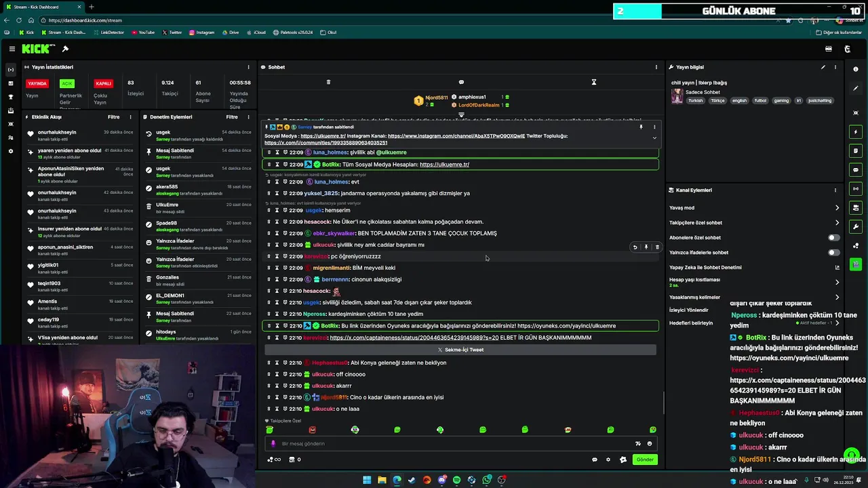Screen dimensions: 868x488
Task: Toggle Yalnızca ifadelerle sohbet switch
Action: coord(833,253)
